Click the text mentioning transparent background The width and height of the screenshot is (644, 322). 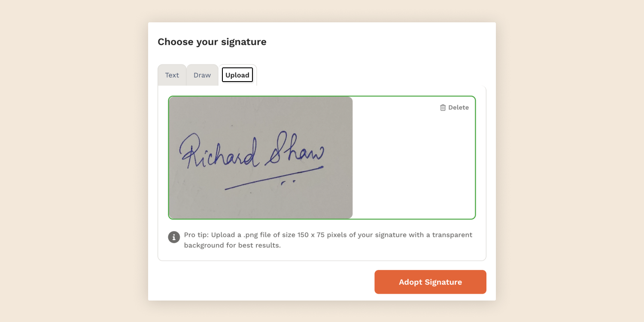(x=232, y=246)
